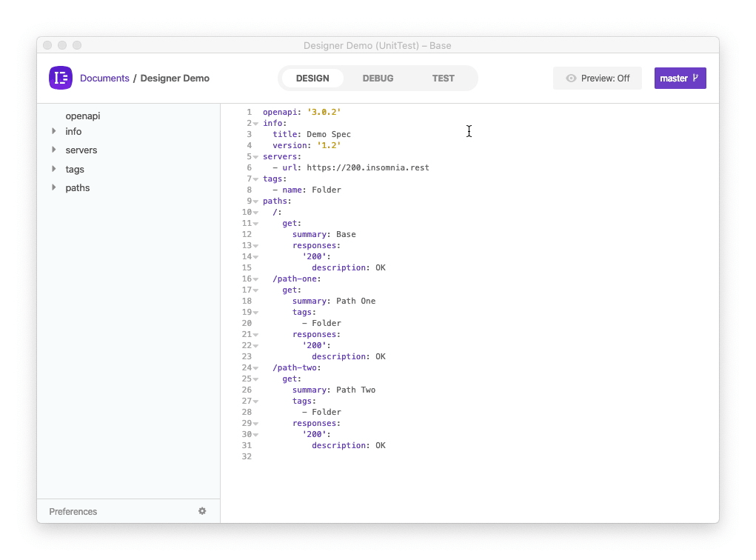Expand the servers tree node arrow
The width and height of the screenshot is (756, 560).
[x=54, y=150]
